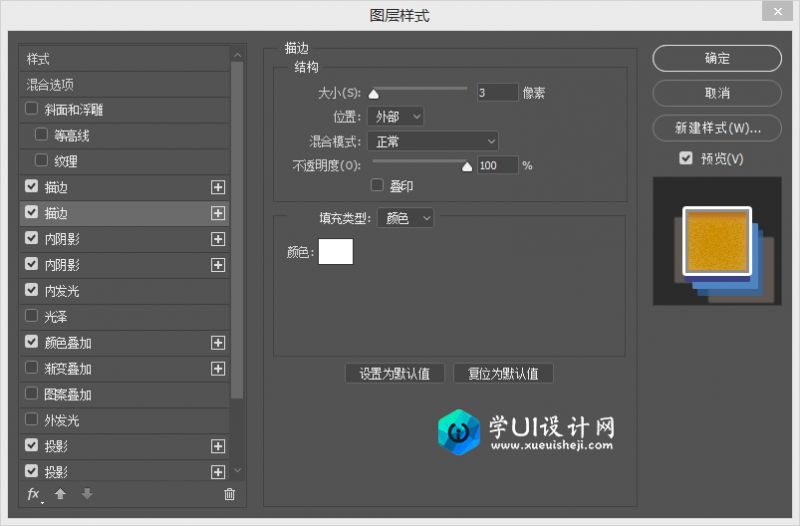Select the 外发光 row label

(x=62, y=420)
